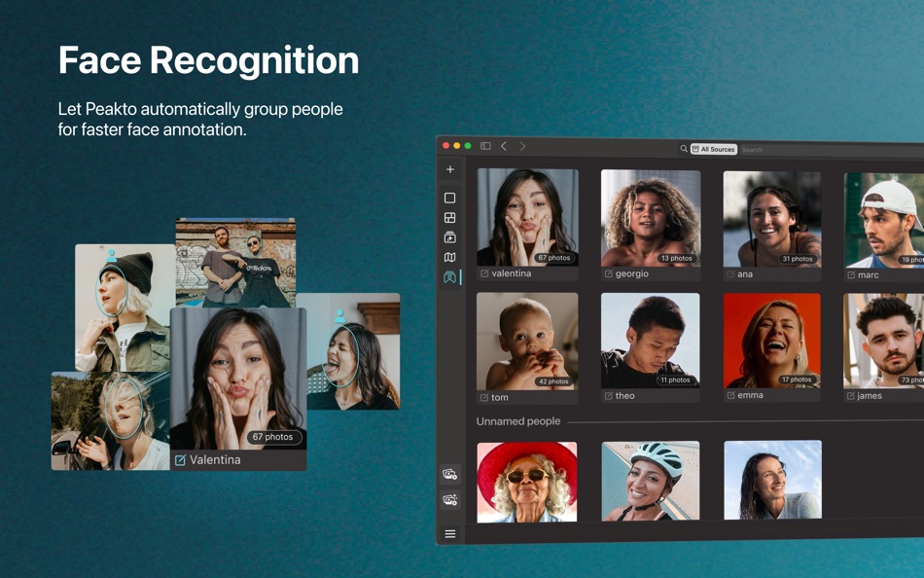Click the back navigation chevron
Screen dimensions: 924x578
(x=503, y=147)
